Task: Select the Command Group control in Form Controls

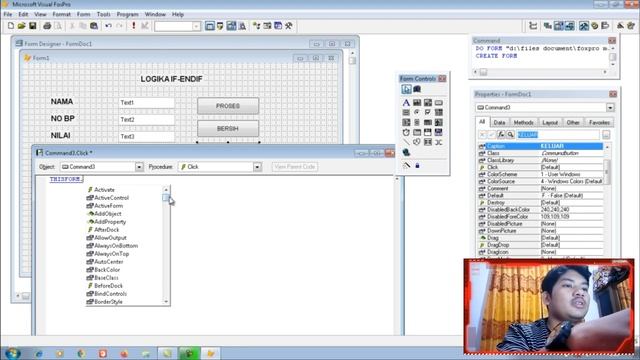Action: (x=406, y=112)
